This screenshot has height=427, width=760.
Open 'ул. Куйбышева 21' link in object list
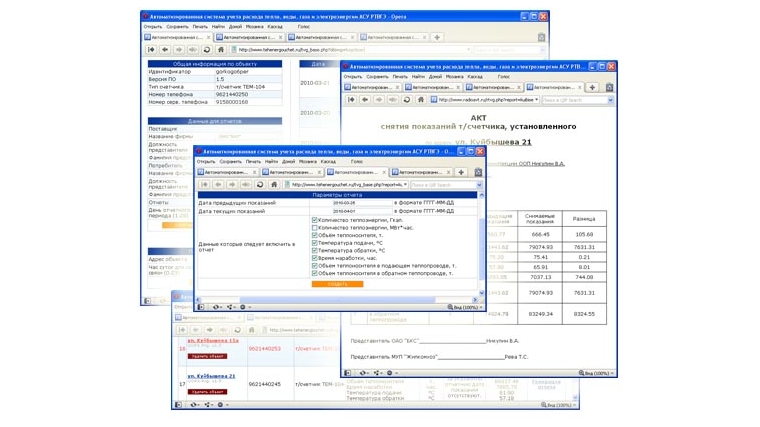tap(211, 376)
